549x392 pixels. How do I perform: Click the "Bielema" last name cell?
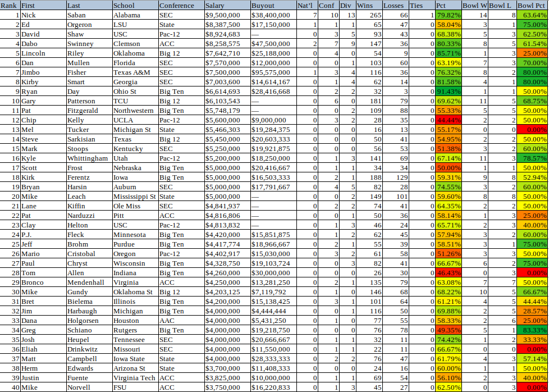89,301
